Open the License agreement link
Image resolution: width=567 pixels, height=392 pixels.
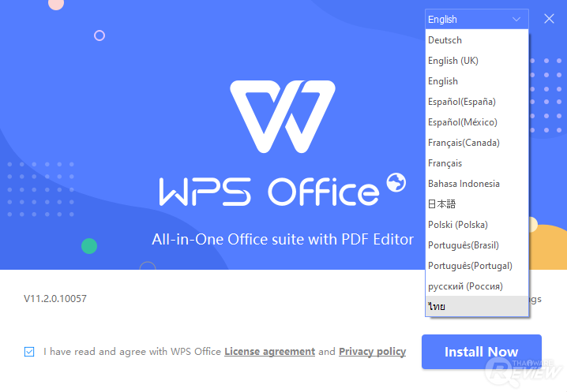tap(270, 352)
